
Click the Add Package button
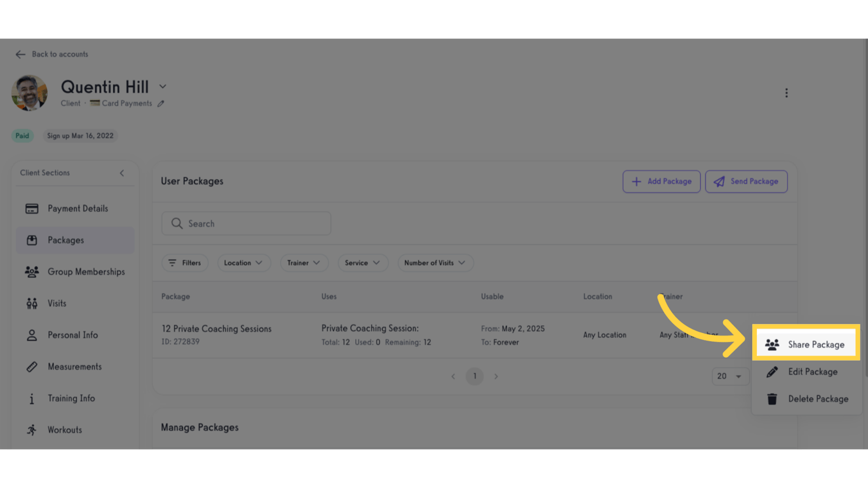pos(661,181)
